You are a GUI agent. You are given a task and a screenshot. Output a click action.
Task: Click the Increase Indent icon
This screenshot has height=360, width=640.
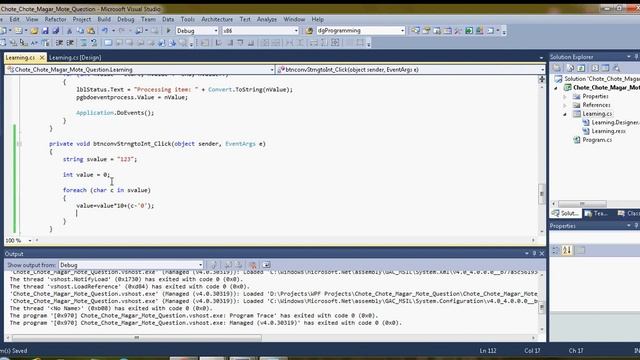tap(70, 42)
